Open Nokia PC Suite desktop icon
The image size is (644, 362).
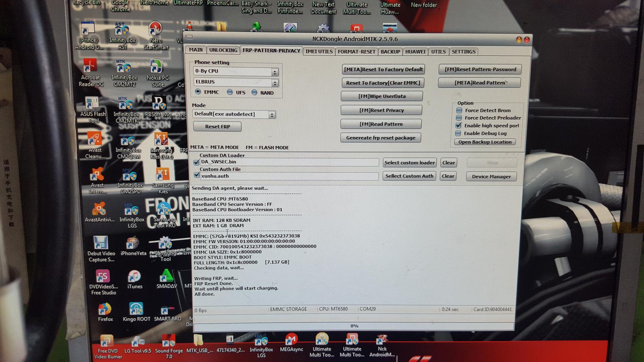coord(157,73)
